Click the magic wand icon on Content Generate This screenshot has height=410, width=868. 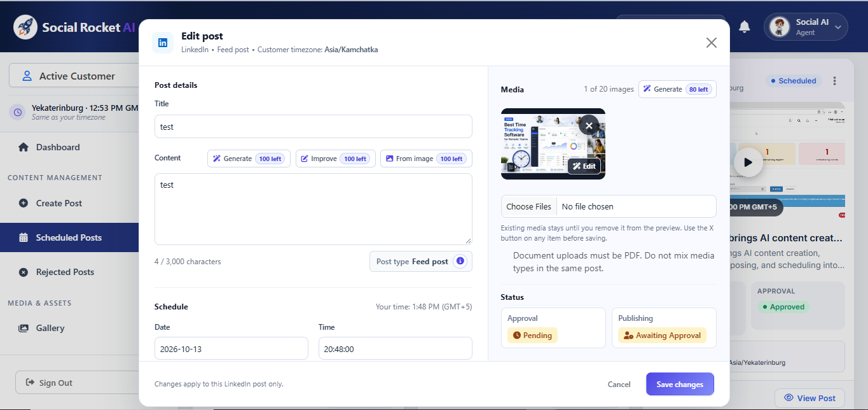217,159
